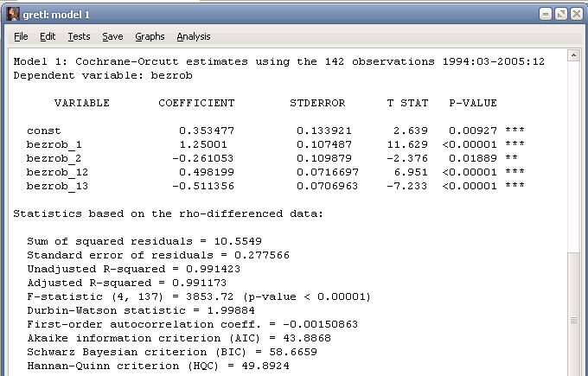This screenshot has height=376, width=588.
Task: Click the standard error 0.107487
Action: pos(324,144)
